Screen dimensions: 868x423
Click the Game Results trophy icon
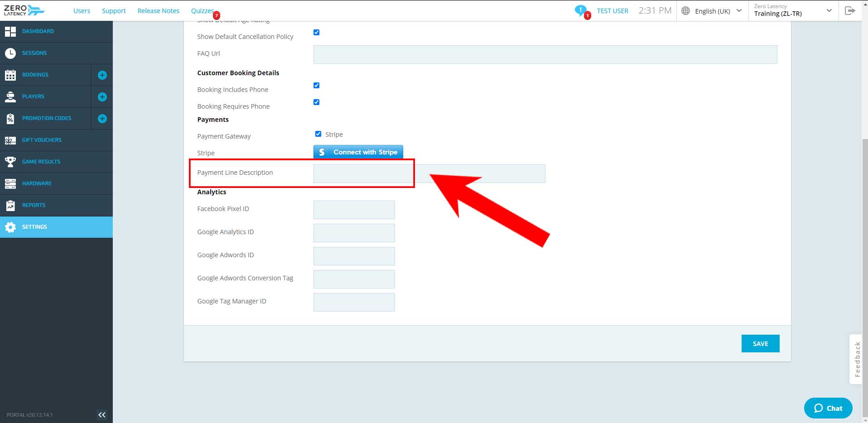pyautogui.click(x=10, y=162)
